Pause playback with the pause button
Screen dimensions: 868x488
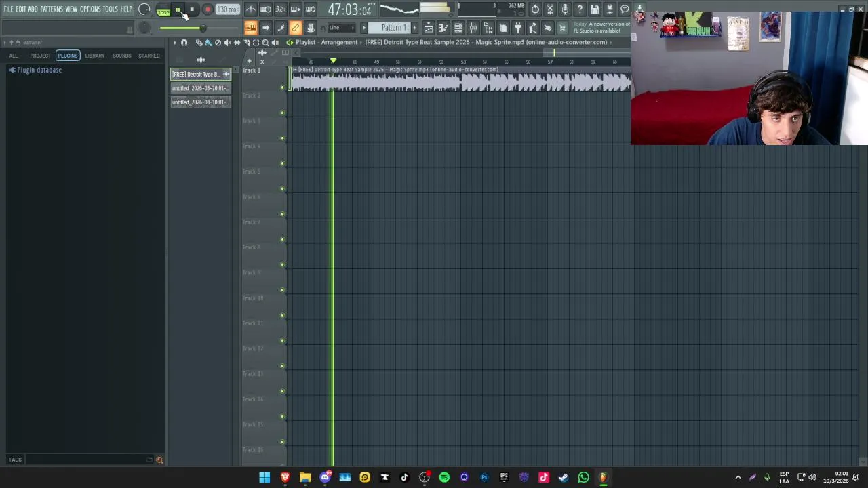click(x=178, y=9)
